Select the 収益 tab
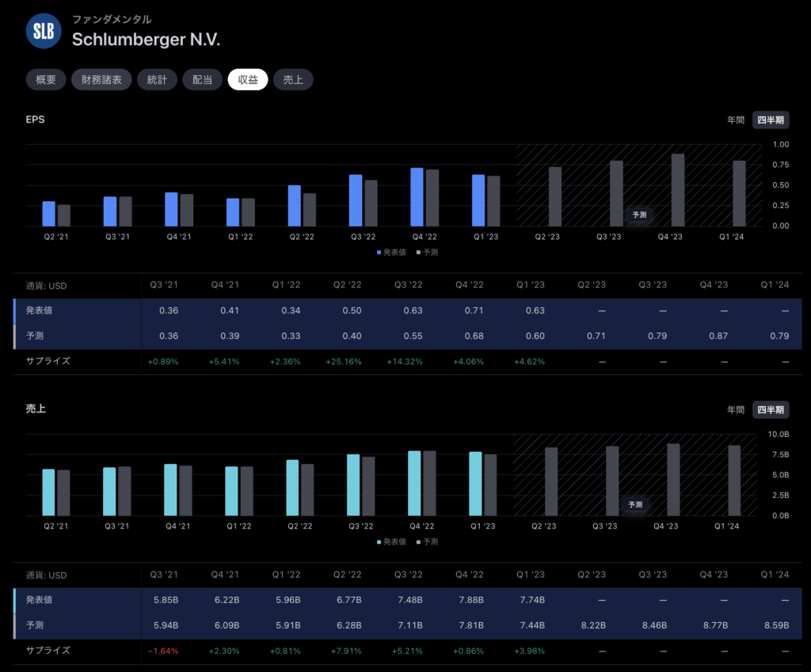The width and height of the screenshot is (811, 672). (248, 80)
